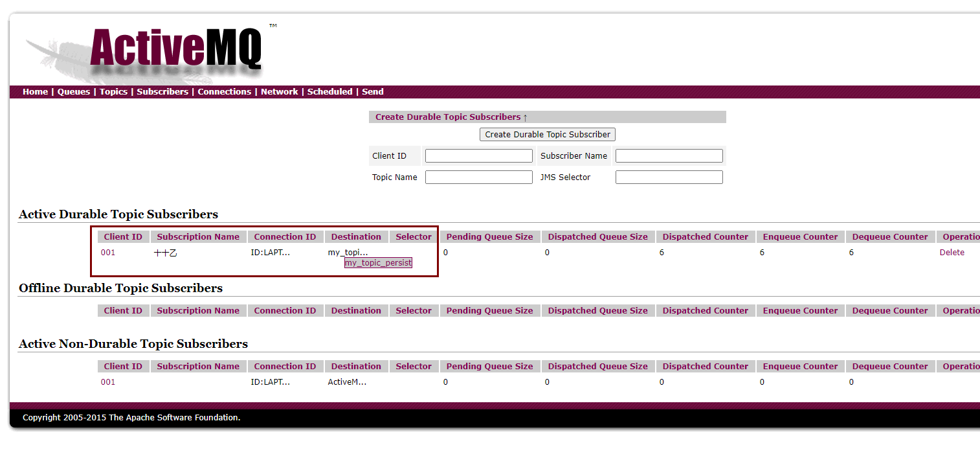Image resolution: width=980 pixels, height=456 pixels.
Task: Click Dequeue Counter header in Offline Durable table
Action: coord(890,311)
